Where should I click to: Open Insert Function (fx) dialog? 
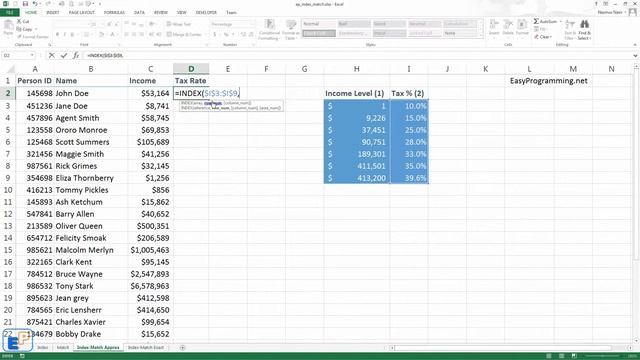pos(76,55)
